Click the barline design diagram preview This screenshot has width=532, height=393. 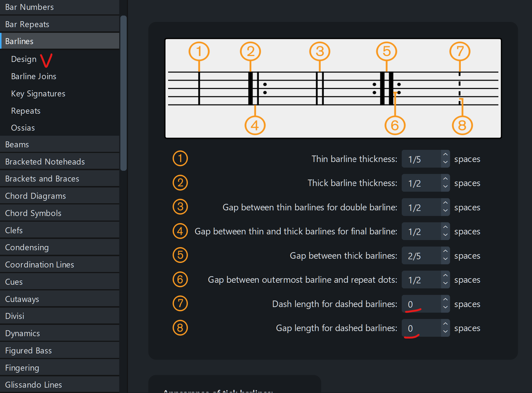(333, 88)
